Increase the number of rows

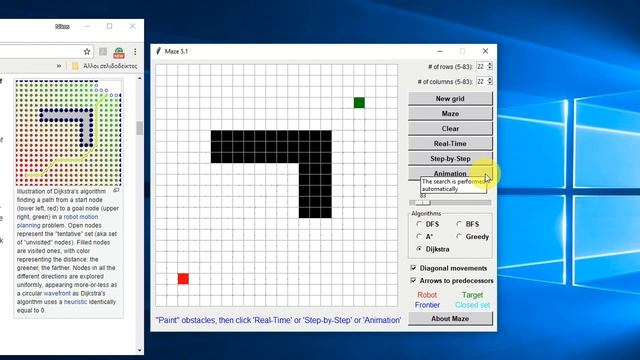coord(490,64)
